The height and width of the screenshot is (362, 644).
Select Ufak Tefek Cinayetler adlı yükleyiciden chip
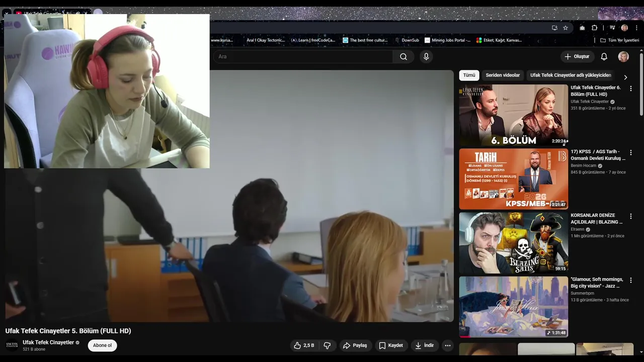click(x=571, y=75)
